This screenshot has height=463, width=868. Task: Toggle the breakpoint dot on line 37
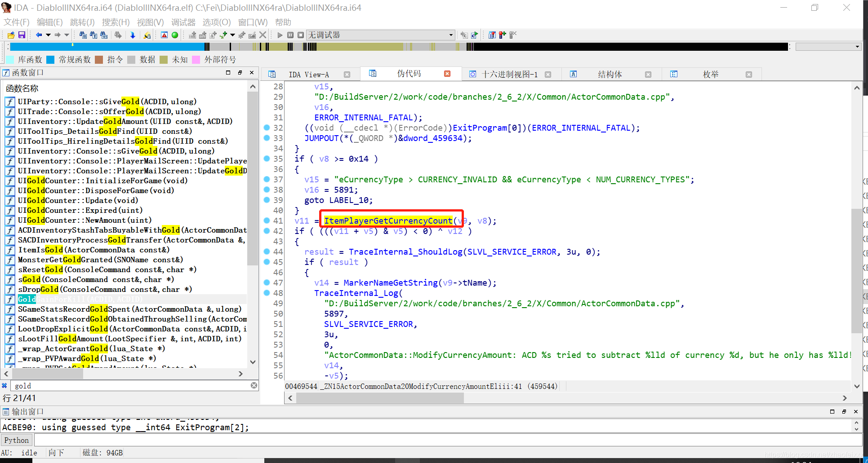tap(267, 179)
